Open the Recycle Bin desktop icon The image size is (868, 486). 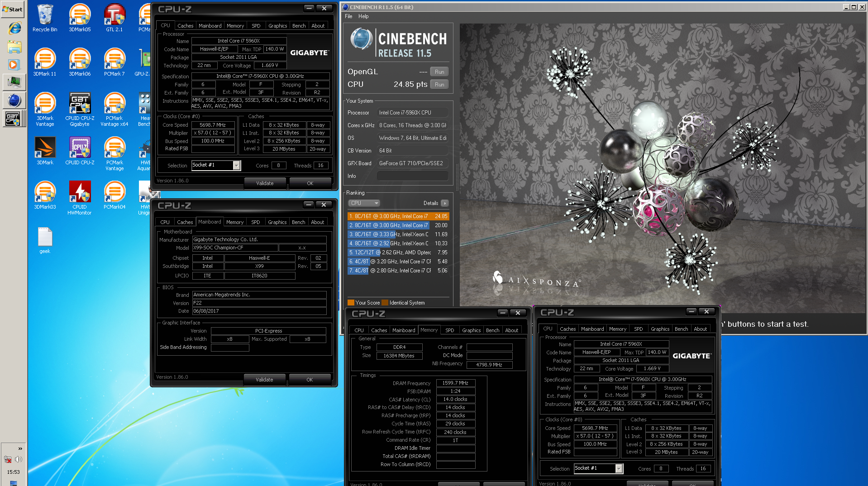pos(45,18)
